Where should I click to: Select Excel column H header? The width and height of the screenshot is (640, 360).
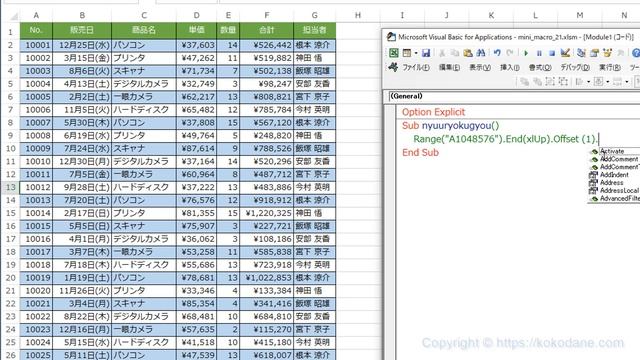click(x=358, y=16)
